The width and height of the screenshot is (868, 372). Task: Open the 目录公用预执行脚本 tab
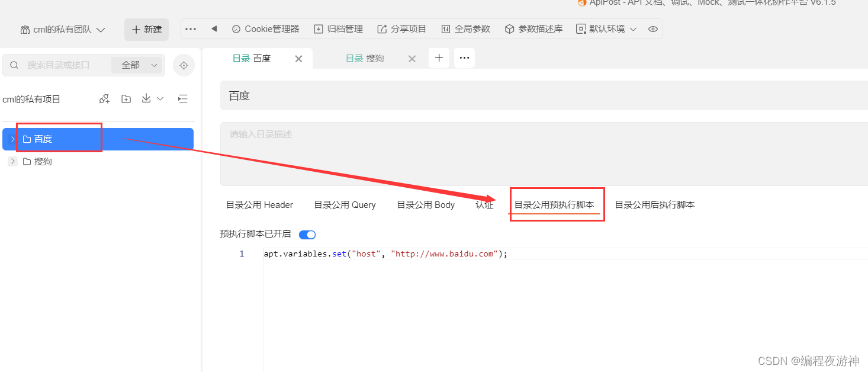(554, 205)
